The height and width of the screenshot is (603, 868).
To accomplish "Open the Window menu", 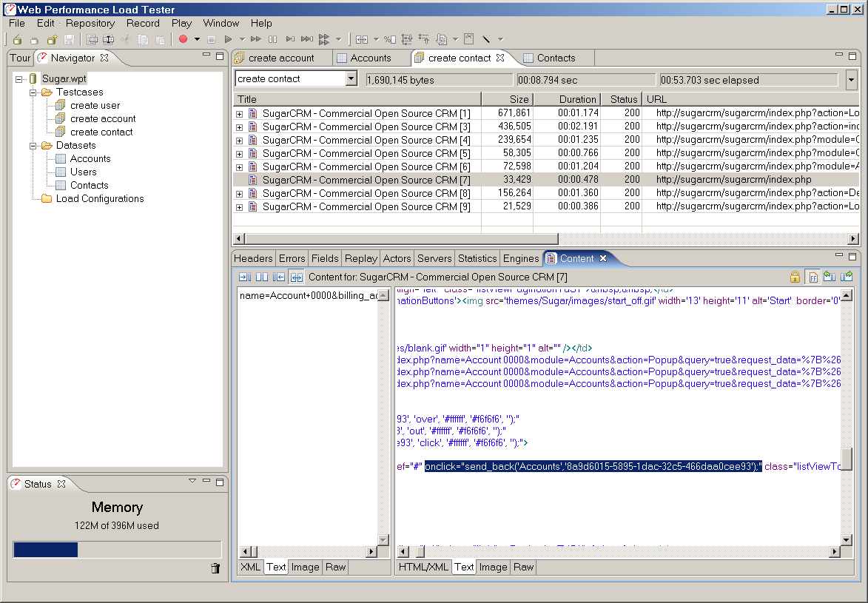I will [221, 23].
